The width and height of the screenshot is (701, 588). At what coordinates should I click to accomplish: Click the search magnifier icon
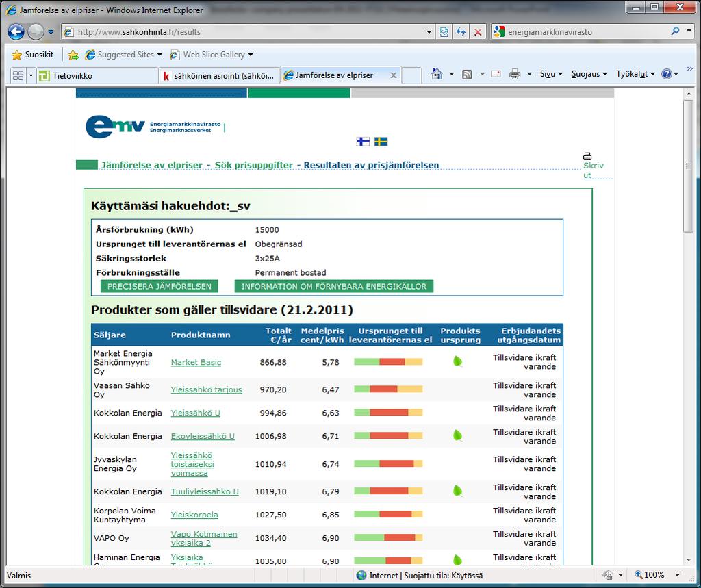pyautogui.click(x=675, y=31)
